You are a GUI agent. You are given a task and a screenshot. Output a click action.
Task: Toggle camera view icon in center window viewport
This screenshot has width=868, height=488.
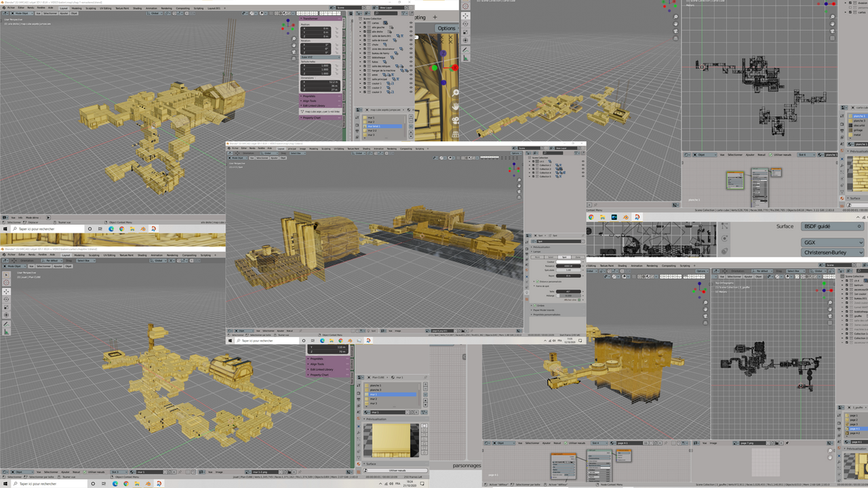pyautogui.click(x=519, y=191)
